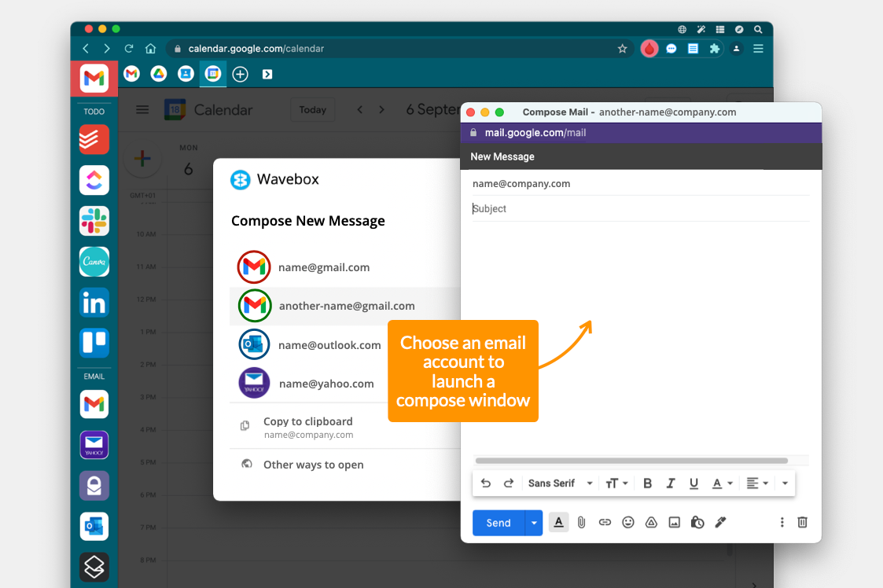Open the Gmail app under EMAIL in sidebar

[x=94, y=404]
